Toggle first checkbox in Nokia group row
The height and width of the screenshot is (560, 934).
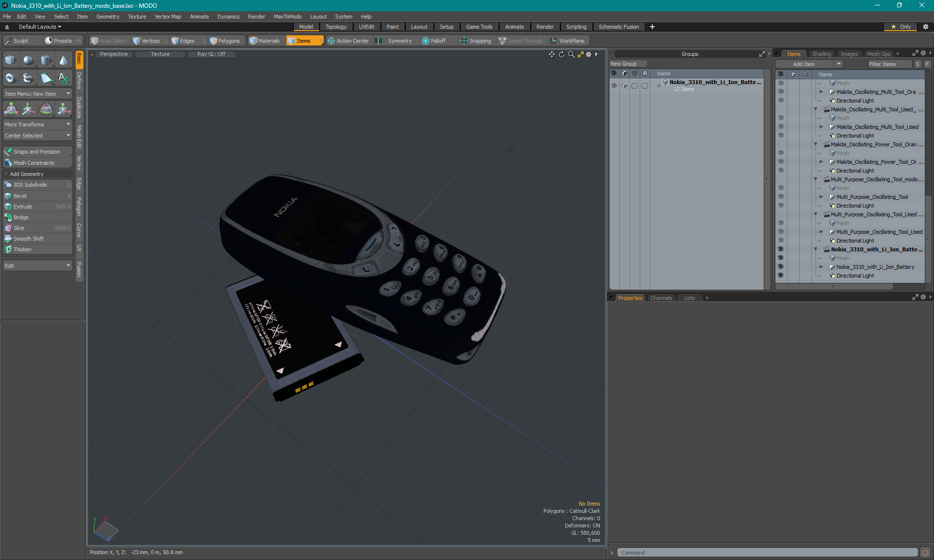click(634, 86)
